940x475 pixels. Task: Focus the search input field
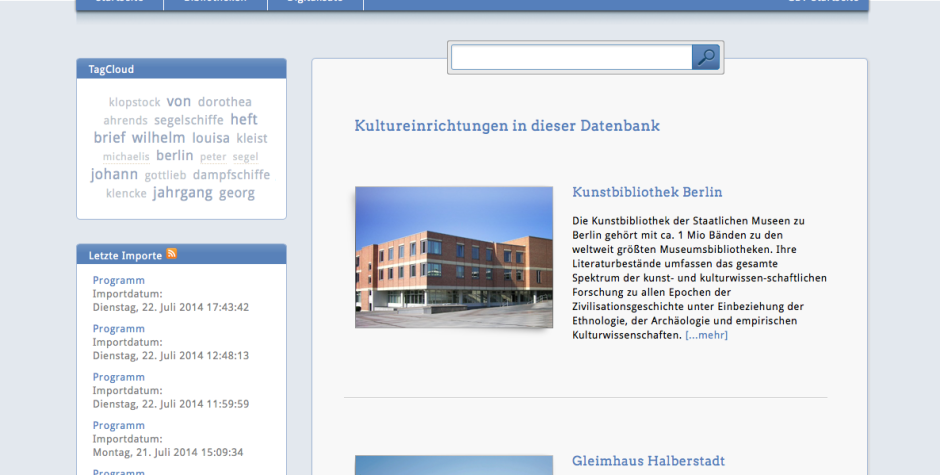pos(571,58)
